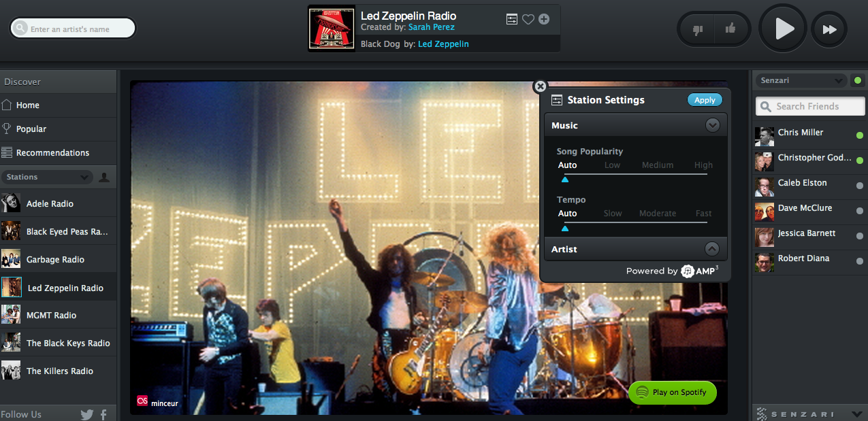This screenshot has height=421, width=868.
Task: Open the Senzari account dropdown
Action: coord(801,81)
